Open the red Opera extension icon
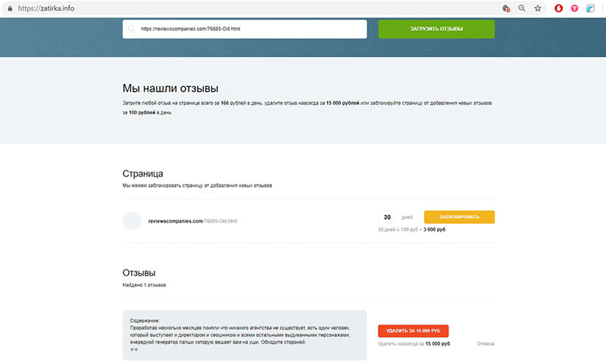The height and width of the screenshot is (364, 606). (558, 8)
